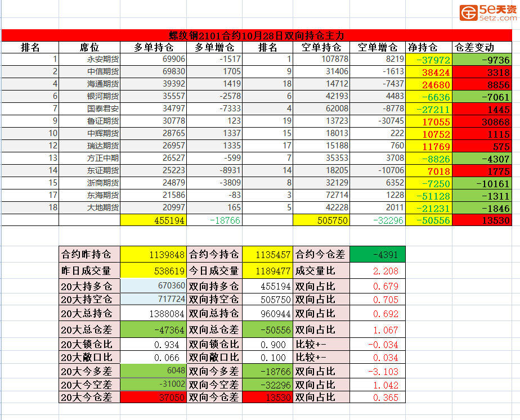Select the 20大锁仓比 label cell

pyautogui.click(x=89, y=345)
